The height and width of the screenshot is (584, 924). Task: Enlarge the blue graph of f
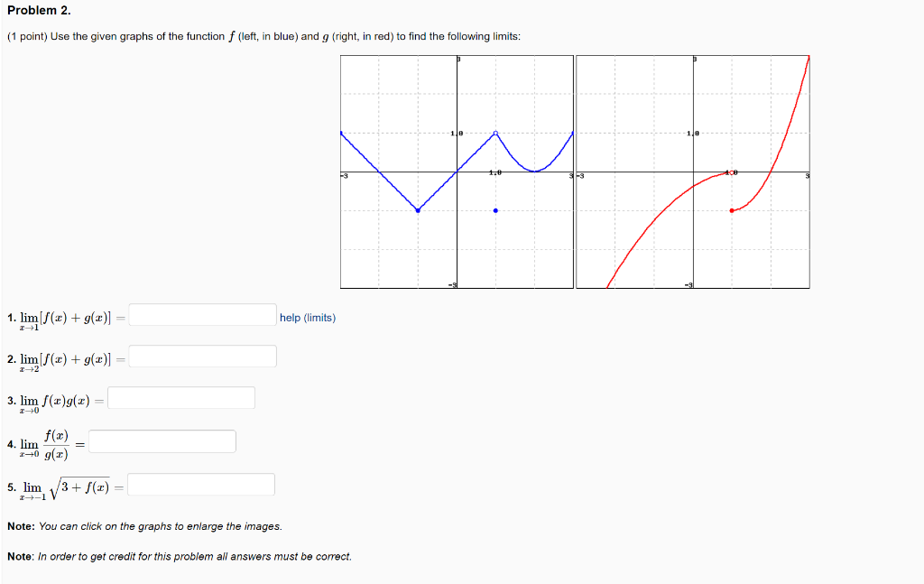click(457, 172)
